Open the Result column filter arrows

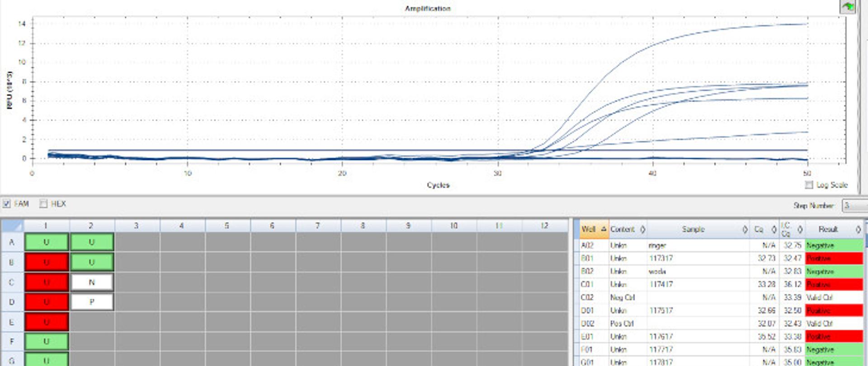click(858, 230)
